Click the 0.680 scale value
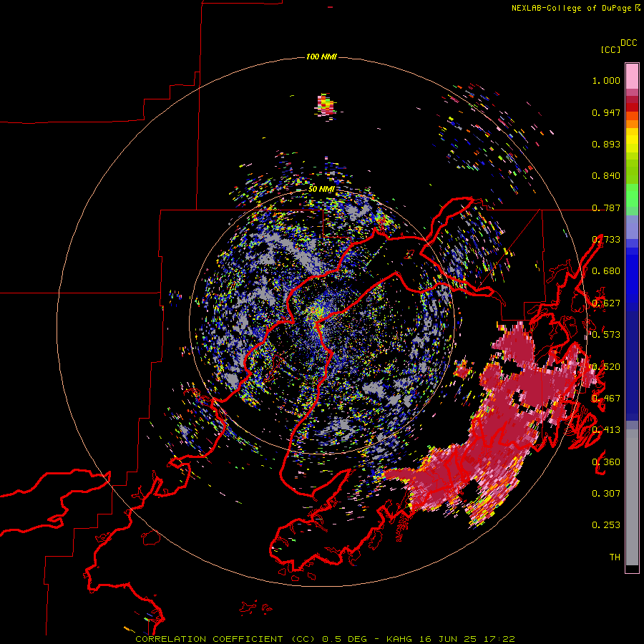Screen dimensions: 644x644 click(x=606, y=271)
